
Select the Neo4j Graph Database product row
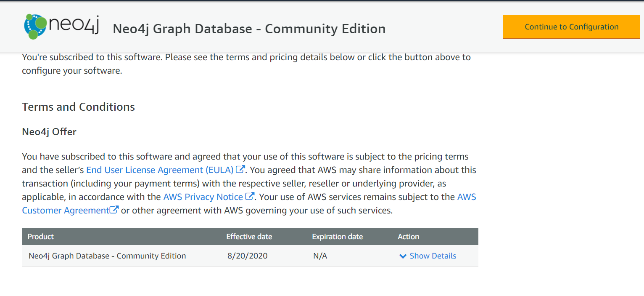coord(107,256)
